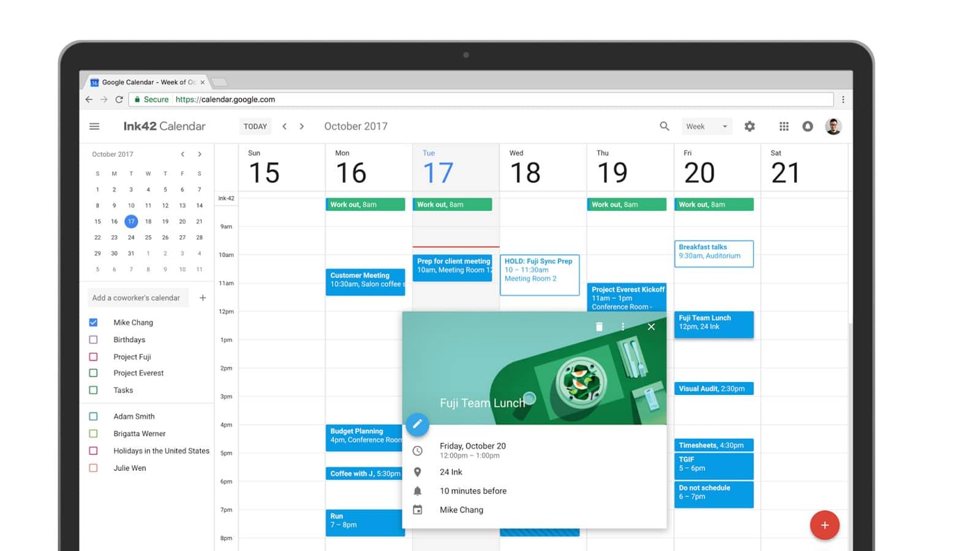Screen dimensions: 980x551
Task: Click browser back arrow
Action: click(89, 99)
